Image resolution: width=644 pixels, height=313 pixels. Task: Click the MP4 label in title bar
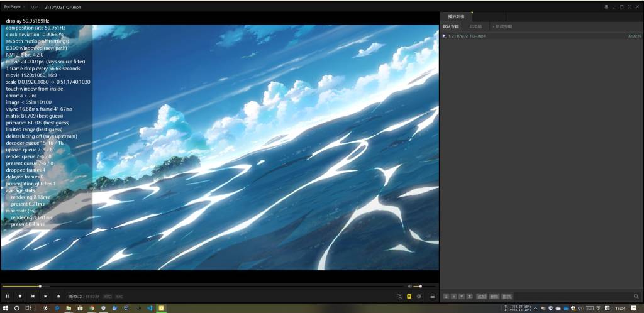pyautogui.click(x=35, y=7)
